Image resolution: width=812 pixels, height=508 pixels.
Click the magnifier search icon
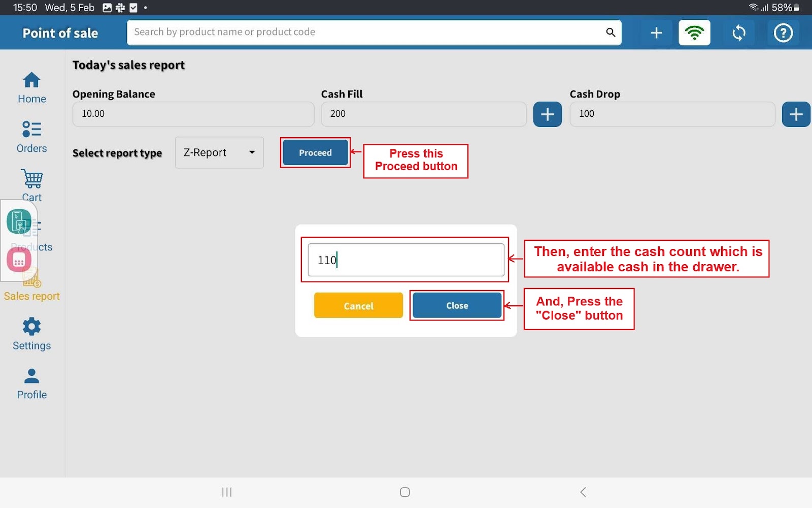pyautogui.click(x=611, y=33)
